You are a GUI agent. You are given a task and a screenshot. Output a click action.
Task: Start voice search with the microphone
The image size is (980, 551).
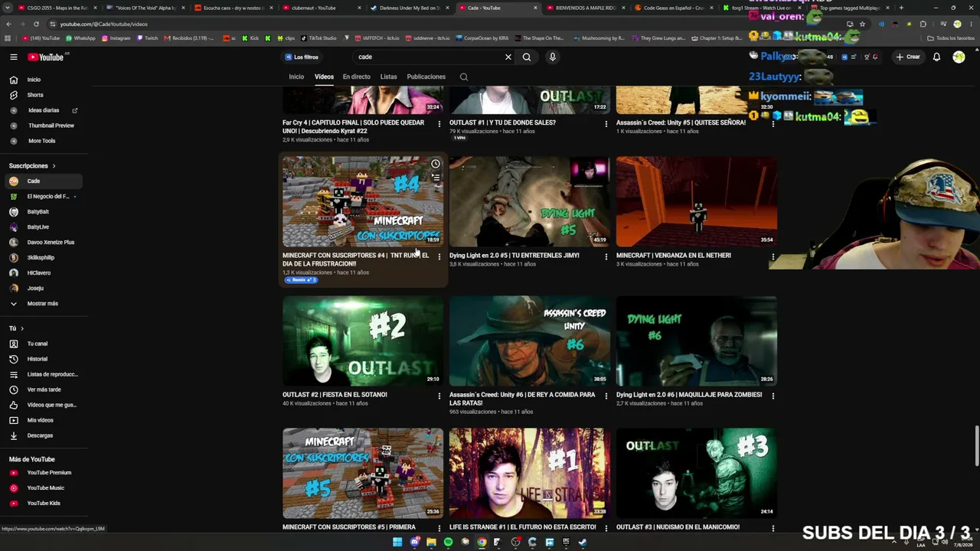pos(552,57)
